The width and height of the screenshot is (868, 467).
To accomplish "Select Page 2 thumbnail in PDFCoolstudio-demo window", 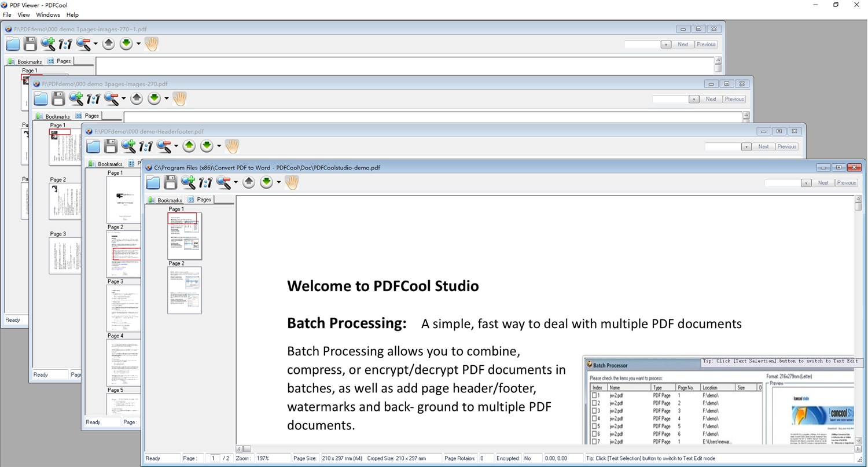I will 185,290.
